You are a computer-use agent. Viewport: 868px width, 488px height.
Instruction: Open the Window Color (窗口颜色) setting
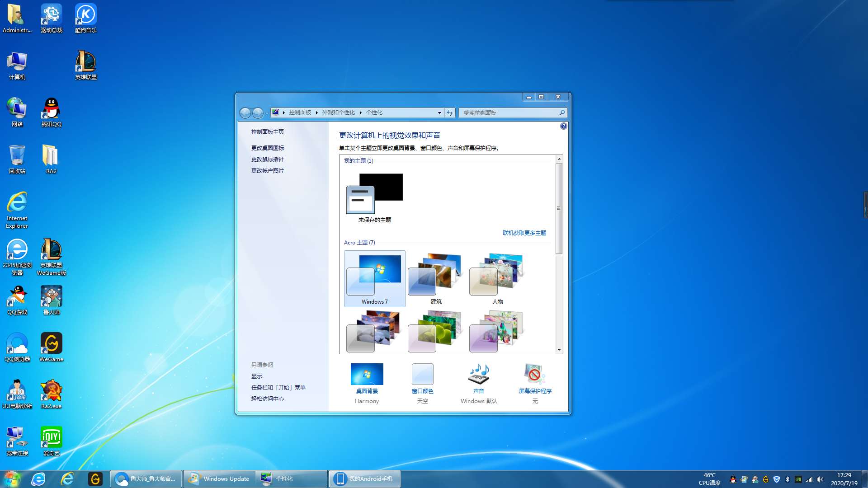click(422, 375)
